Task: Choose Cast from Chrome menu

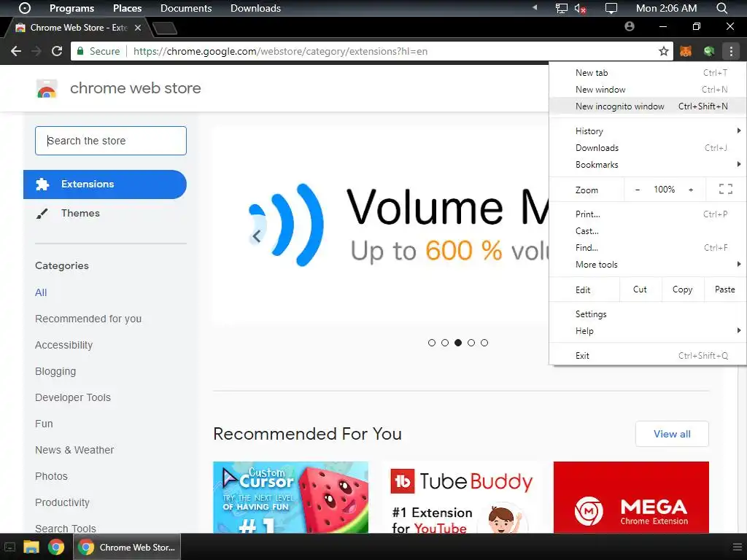Action: click(x=648, y=231)
